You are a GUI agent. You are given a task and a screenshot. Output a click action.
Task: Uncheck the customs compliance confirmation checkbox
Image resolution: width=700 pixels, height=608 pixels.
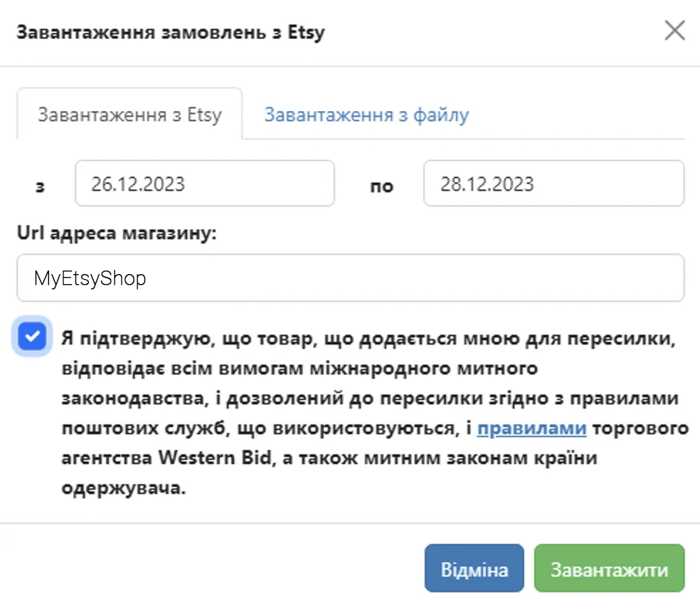coord(32,337)
